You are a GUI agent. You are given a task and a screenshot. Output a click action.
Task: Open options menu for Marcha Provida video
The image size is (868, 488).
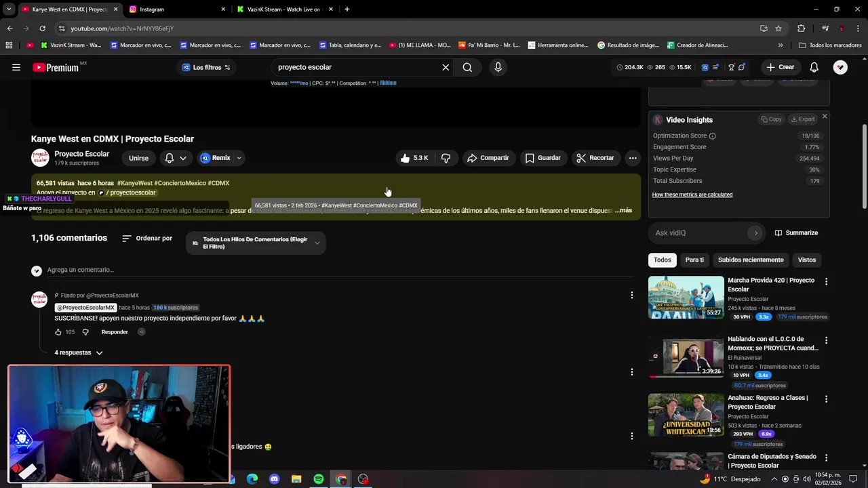point(826,281)
